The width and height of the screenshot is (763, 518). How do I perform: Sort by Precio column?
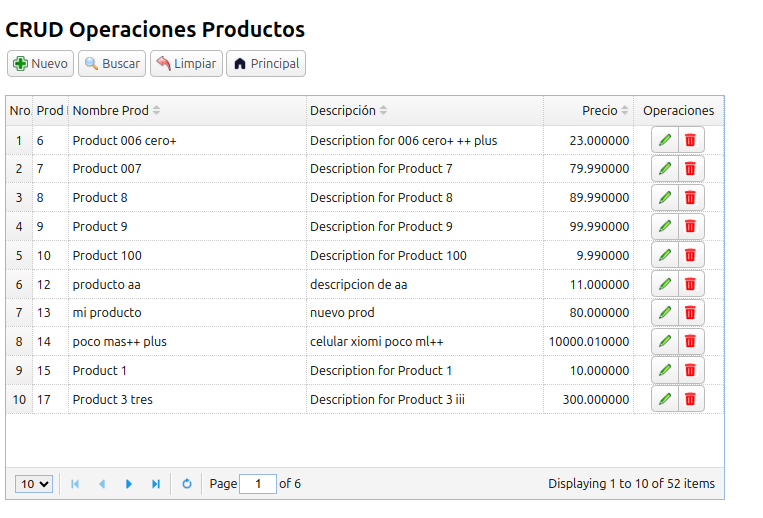pyautogui.click(x=589, y=111)
